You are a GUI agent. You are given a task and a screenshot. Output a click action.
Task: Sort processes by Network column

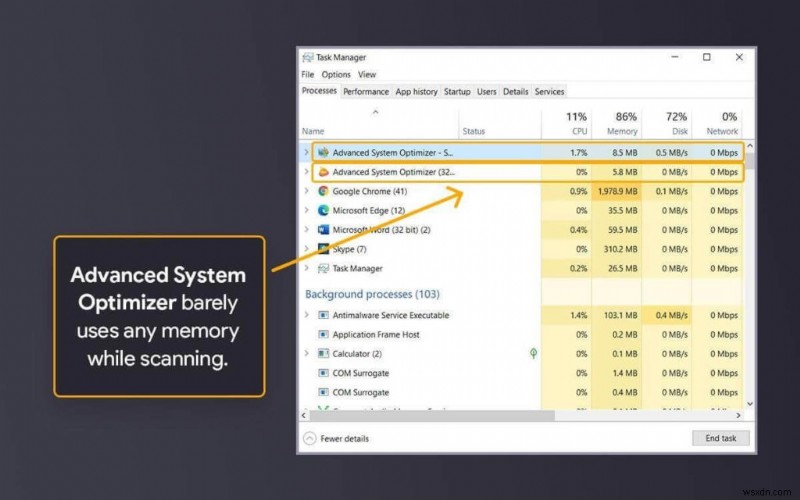click(x=717, y=123)
